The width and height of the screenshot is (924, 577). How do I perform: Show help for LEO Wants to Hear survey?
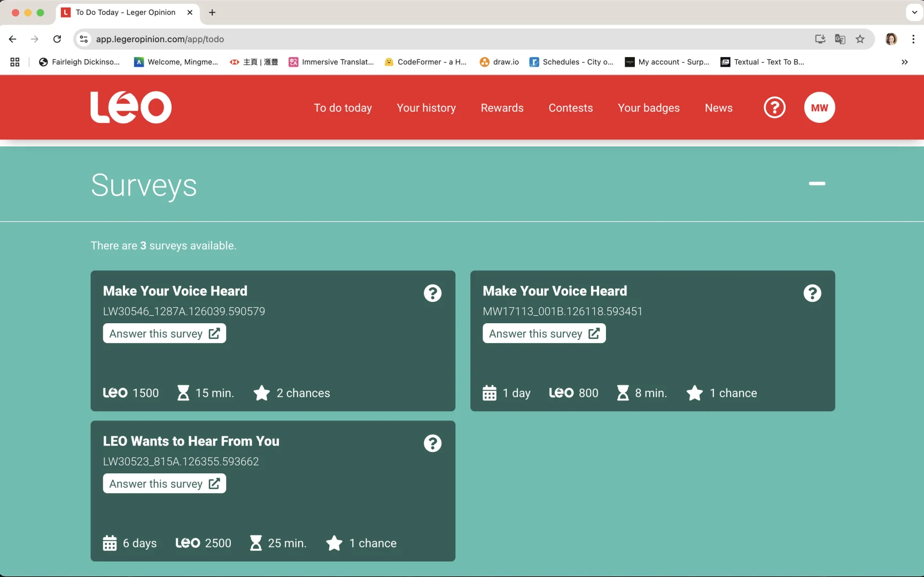pos(432,443)
